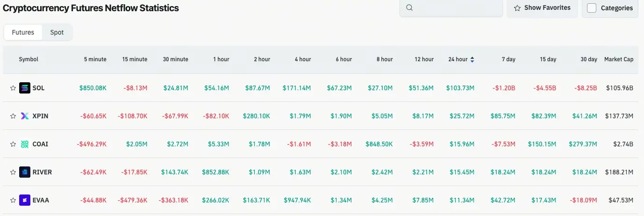The image size is (644, 216).
Task: Click the XPIN coin logo
Action: 25,116
